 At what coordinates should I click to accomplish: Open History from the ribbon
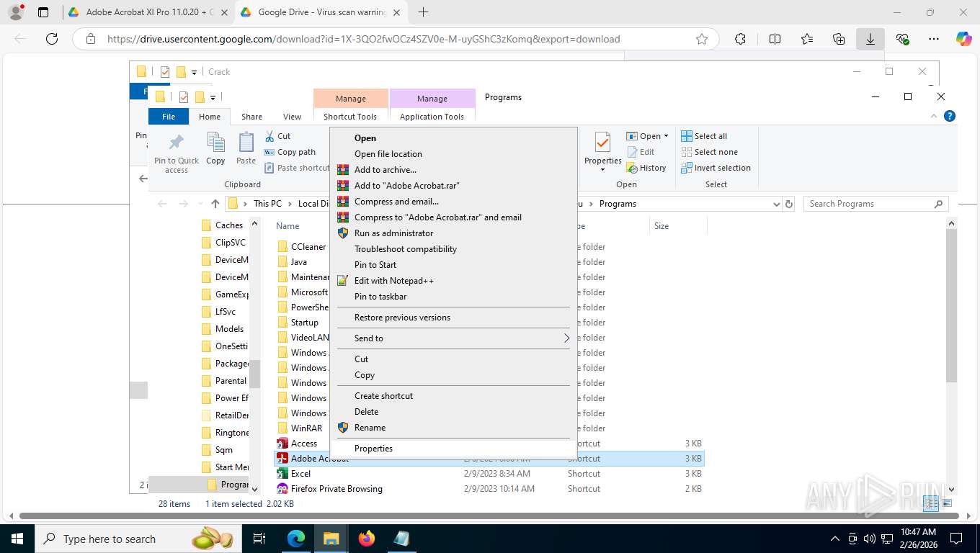(646, 168)
